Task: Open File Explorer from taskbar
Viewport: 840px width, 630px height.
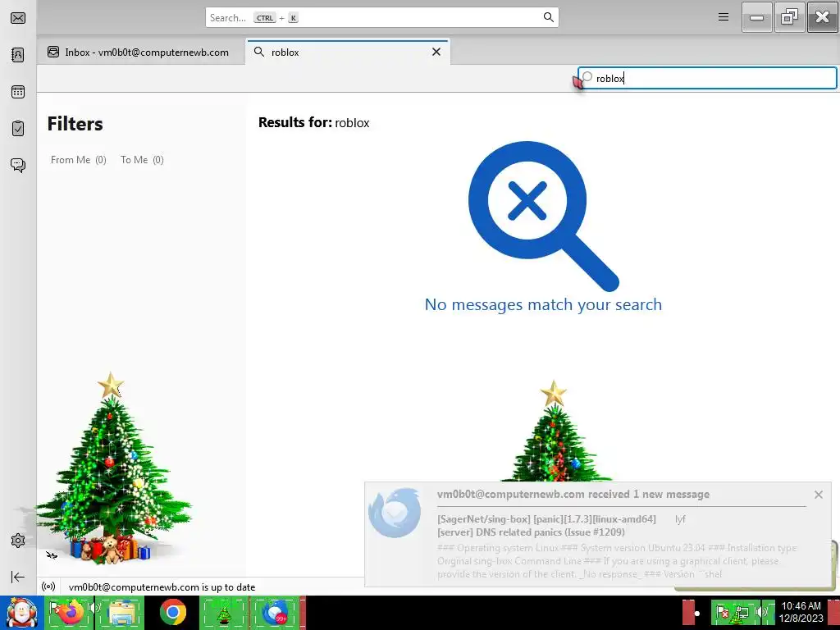Action: 121,612
